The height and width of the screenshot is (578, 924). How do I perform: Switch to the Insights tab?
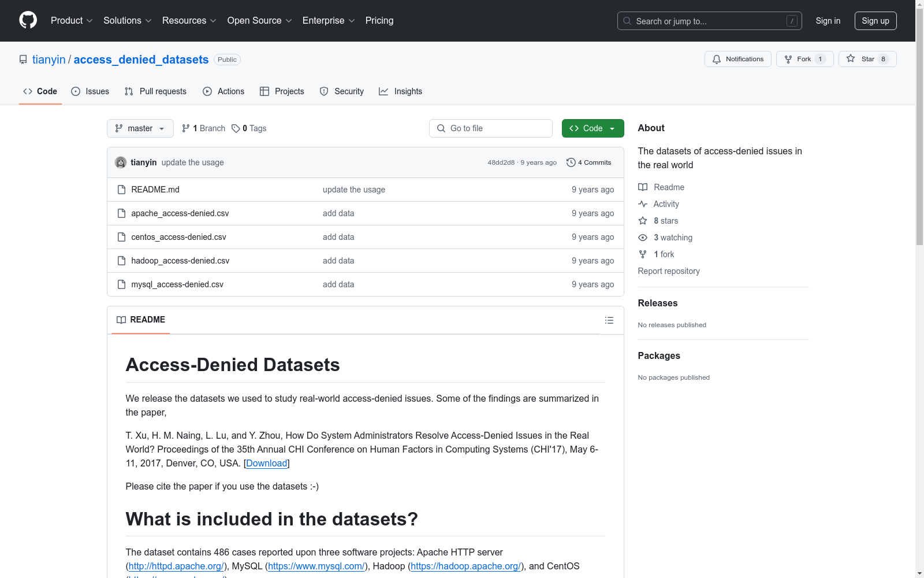401,91
